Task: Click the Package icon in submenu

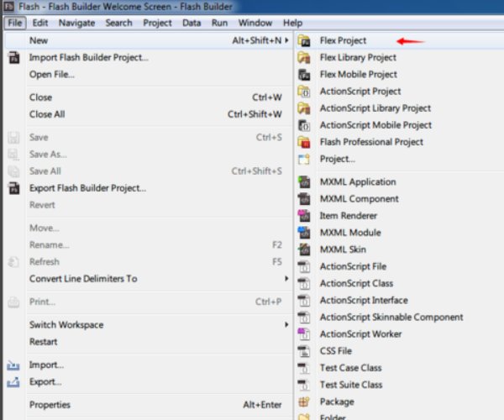Action: pos(304,402)
